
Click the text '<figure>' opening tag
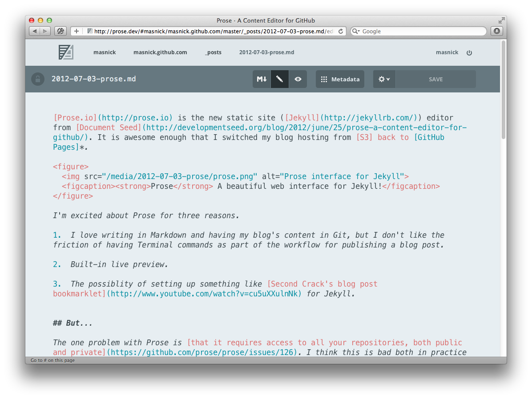tap(71, 167)
